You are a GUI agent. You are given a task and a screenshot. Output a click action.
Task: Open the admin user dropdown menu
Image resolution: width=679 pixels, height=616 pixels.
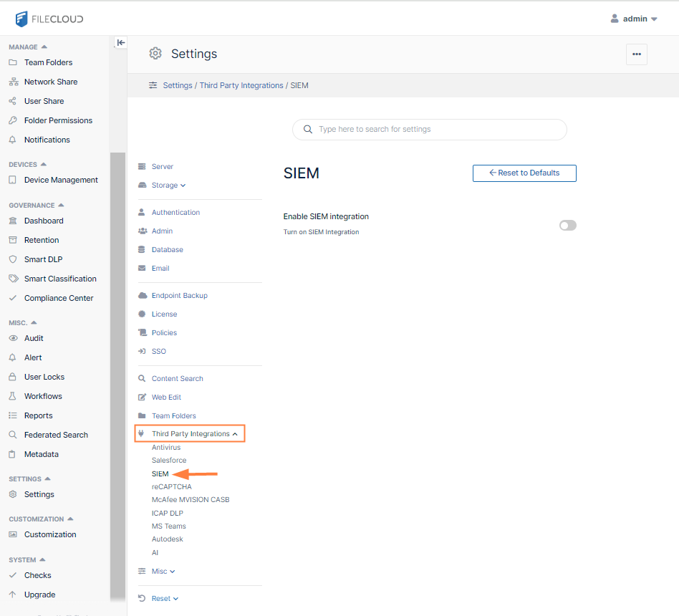(634, 19)
